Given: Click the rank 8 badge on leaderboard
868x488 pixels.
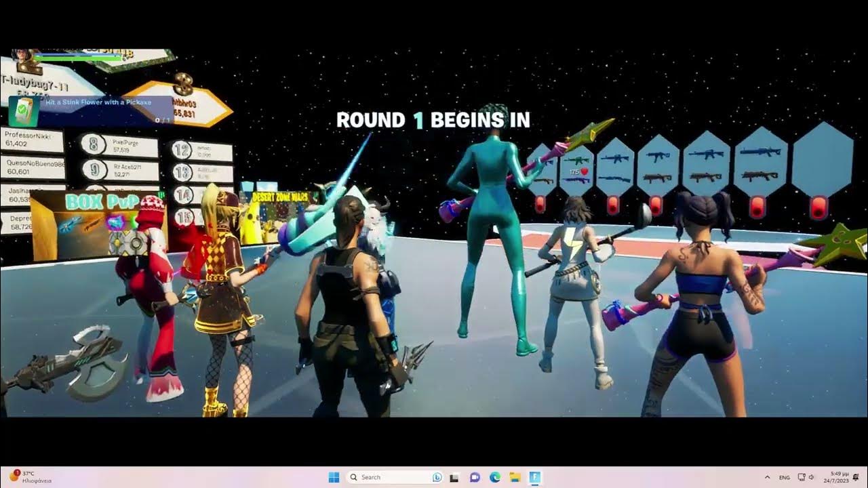Looking at the screenshot, I should (93, 144).
